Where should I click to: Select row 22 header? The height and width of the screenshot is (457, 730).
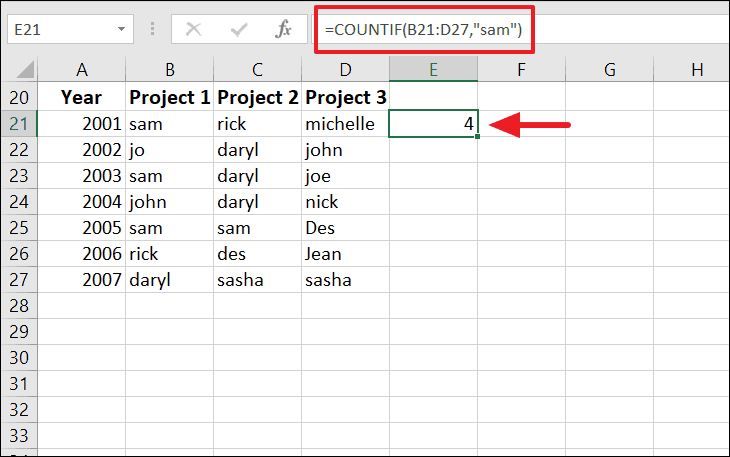point(19,149)
